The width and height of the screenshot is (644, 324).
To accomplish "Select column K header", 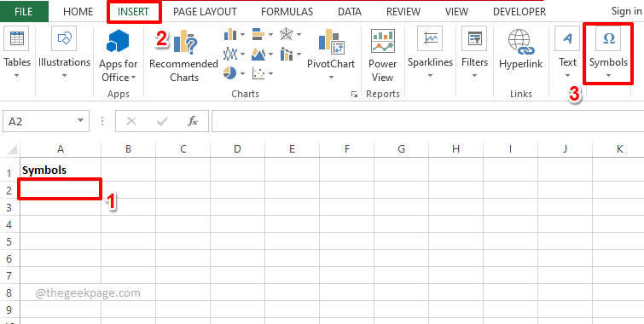I will 618,149.
